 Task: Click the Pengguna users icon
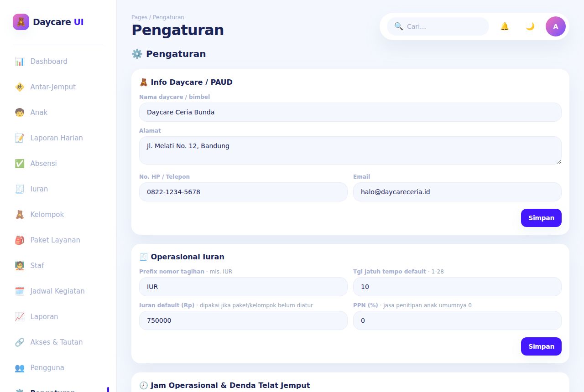[x=20, y=368]
